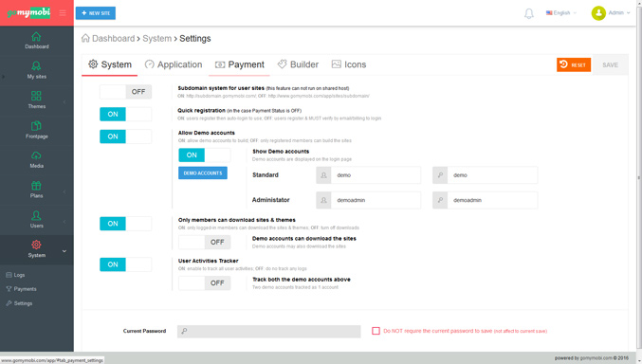Image resolution: width=642 pixels, height=364 pixels.
Task: Switch to the Payment tab
Action: 240,64
